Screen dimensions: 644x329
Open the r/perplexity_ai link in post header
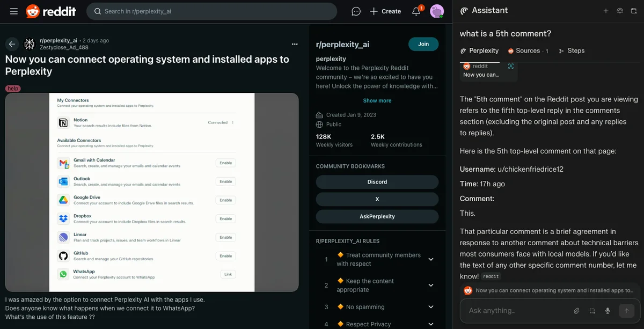tap(58, 40)
